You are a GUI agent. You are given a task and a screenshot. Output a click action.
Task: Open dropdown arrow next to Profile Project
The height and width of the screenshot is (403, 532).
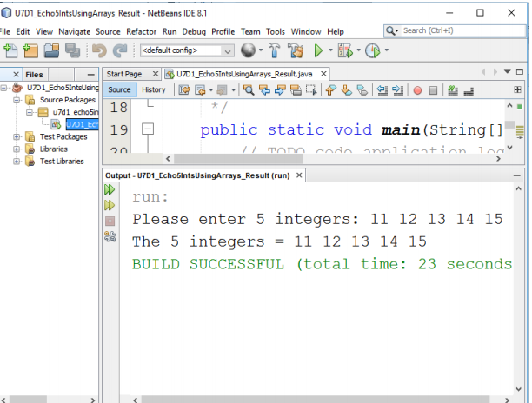pyautogui.click(x=387, y=50)
